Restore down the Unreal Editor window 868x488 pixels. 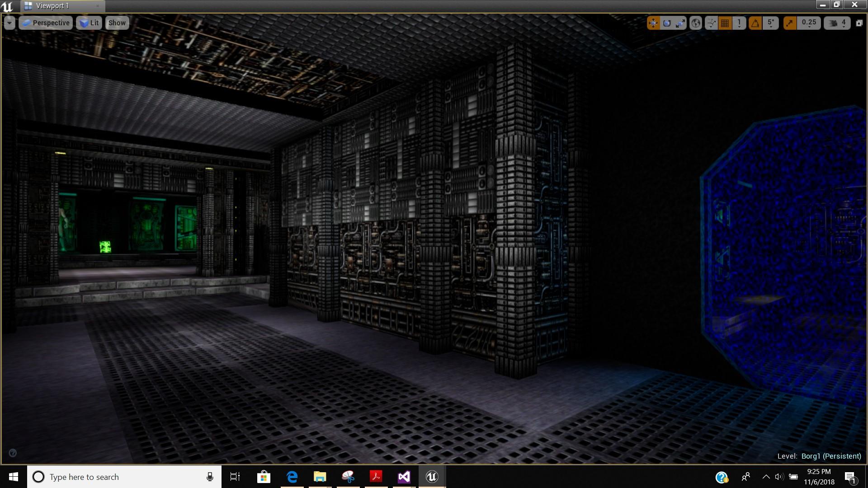click(x=836, y=5)
